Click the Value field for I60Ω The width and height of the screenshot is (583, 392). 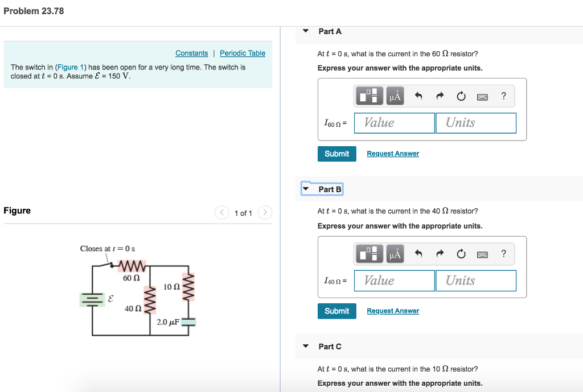pos(394,123)
